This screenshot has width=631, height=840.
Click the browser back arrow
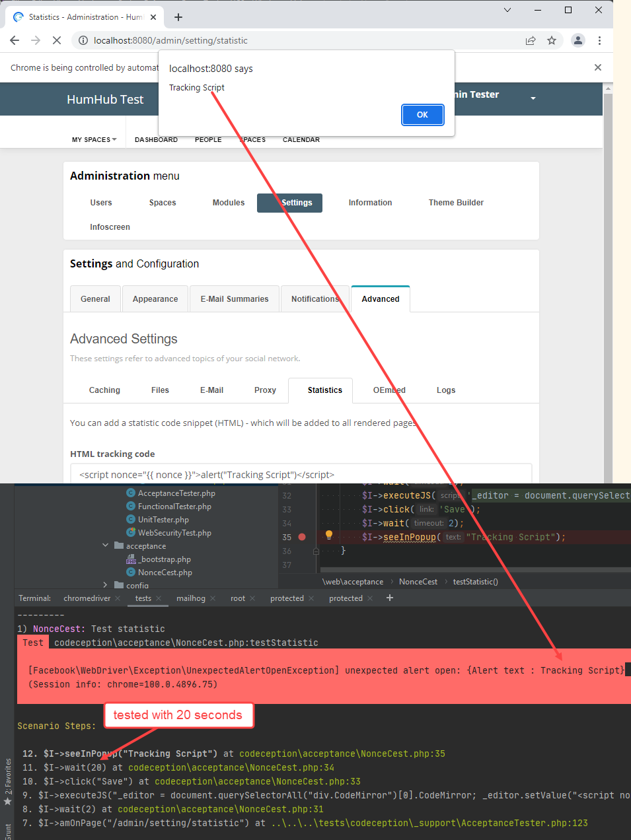coord(15,40)
